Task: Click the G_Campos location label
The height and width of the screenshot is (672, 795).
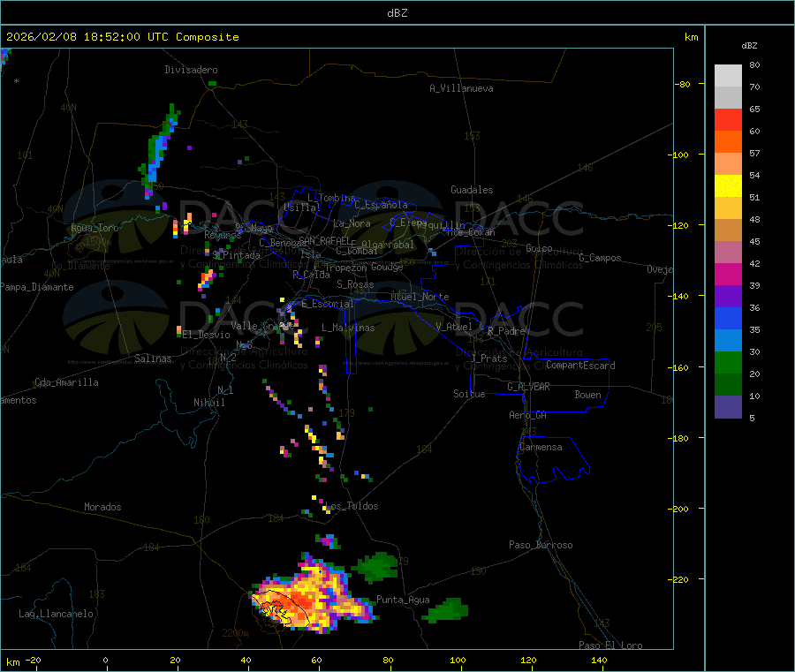Action: pos(600,258)
